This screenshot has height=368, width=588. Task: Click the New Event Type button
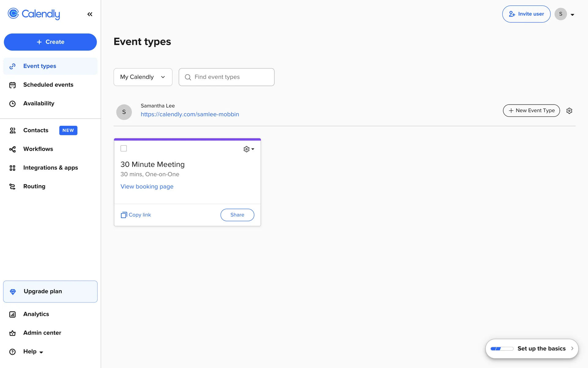click(x=531, y=111)
